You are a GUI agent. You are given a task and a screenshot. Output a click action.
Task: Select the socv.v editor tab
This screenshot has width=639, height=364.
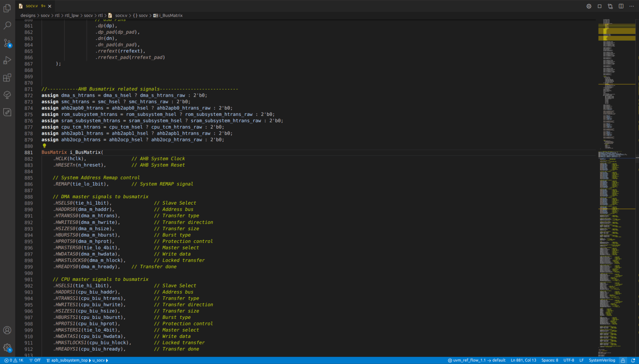pos(32,6)
